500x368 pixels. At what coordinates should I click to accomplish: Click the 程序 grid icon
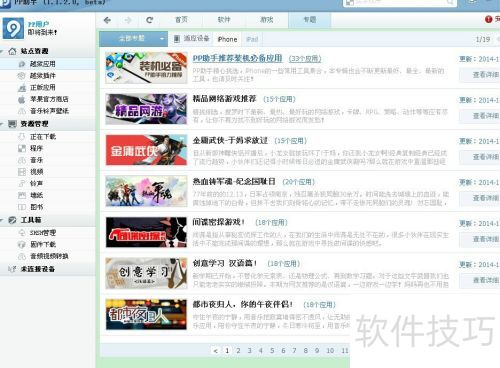22,149
